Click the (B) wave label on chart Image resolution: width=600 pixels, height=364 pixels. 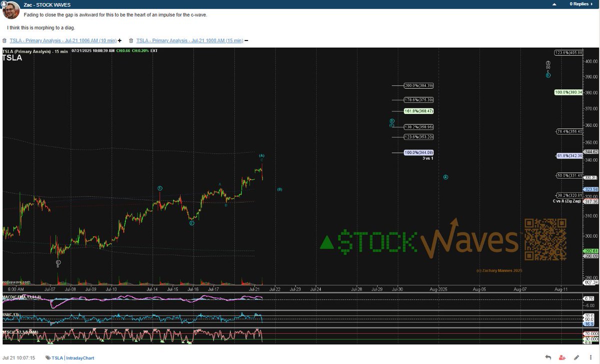click(x=280, y=189)
